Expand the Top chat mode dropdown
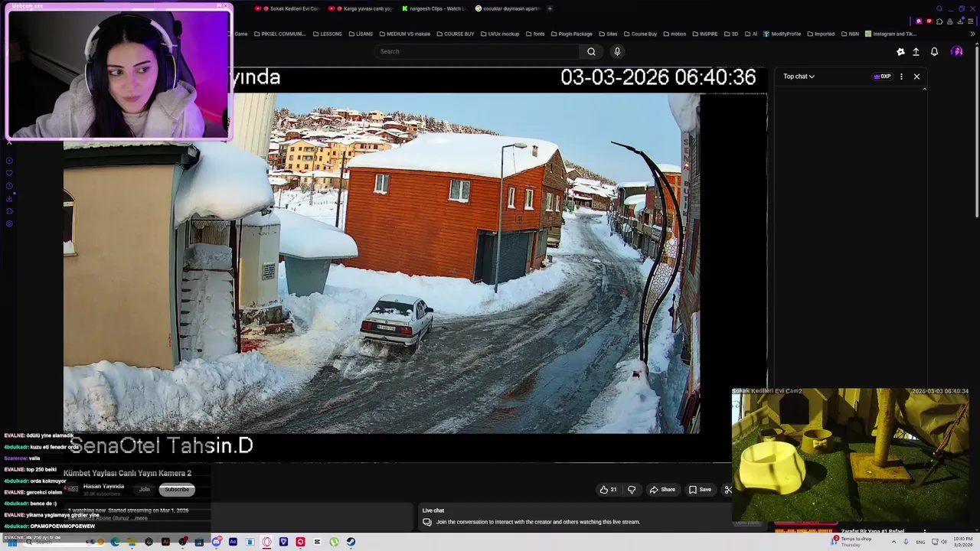 pyautogui.click(x=799, y=77)
